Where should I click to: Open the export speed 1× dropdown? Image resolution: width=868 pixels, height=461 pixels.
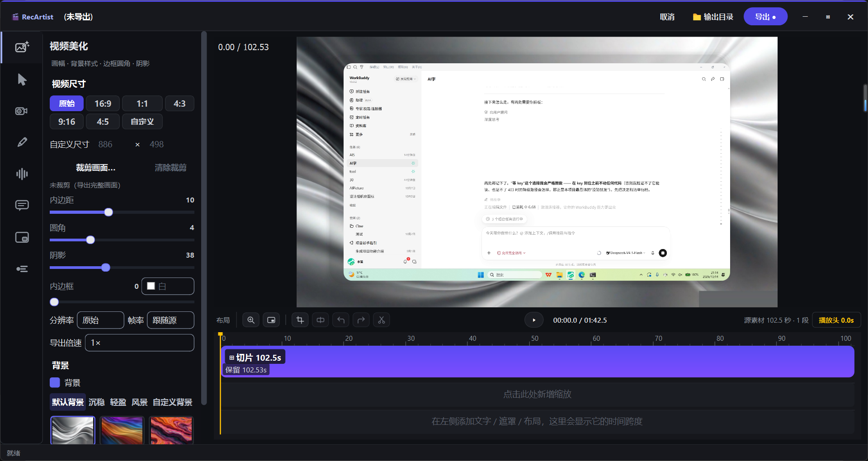[x=140, y=343]
